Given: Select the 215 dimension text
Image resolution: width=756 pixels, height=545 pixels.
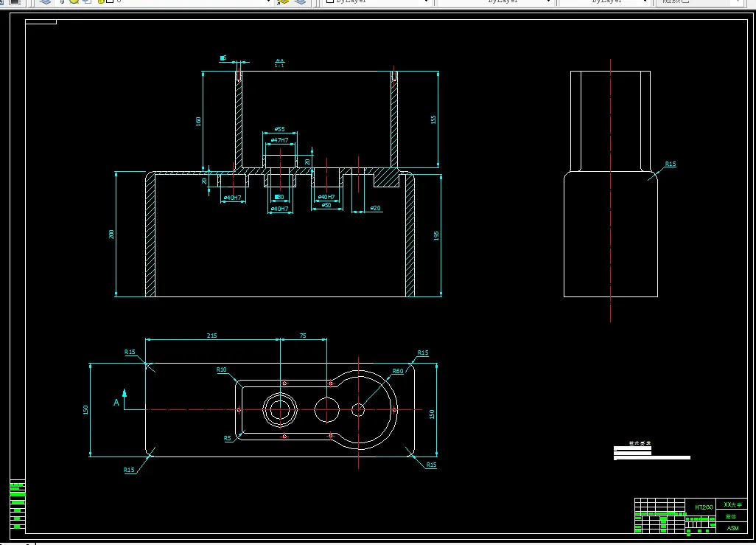Looking at the screenshot, I should [211, 336].
